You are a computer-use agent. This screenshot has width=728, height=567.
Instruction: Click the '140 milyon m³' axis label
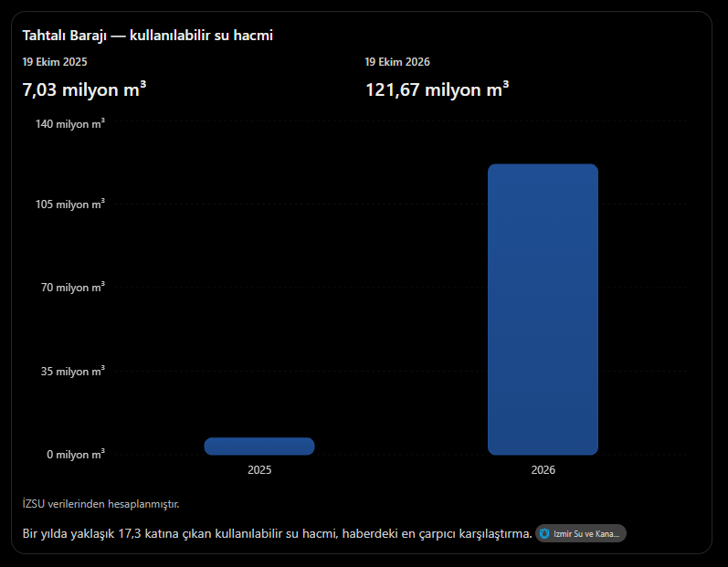coord(70,124)
